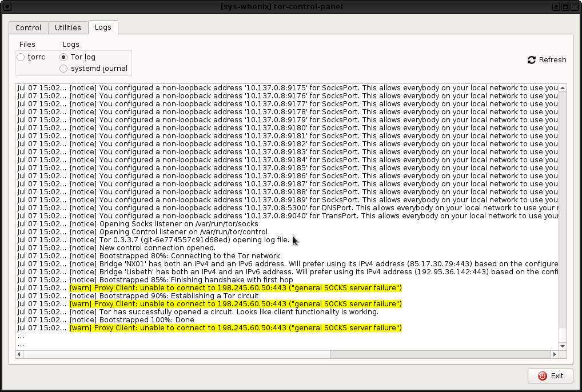582x392 pixels.
Task: Choose the systemd journal radio button
Action: 63,69
